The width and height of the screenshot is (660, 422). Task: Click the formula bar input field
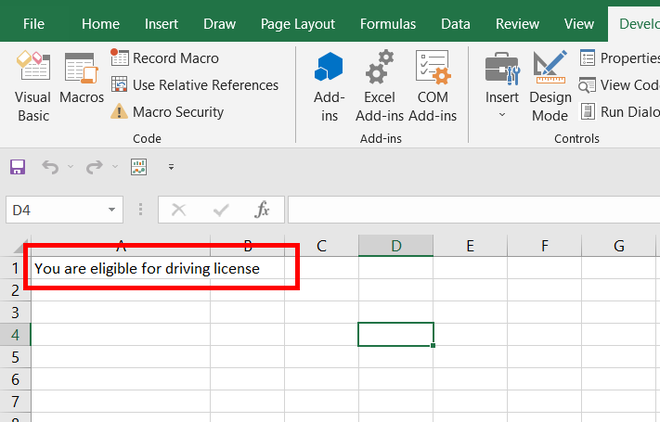[470, 210]
